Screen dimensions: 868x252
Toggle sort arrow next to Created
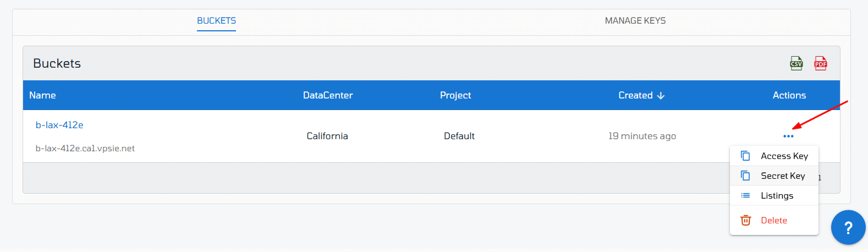661,96
